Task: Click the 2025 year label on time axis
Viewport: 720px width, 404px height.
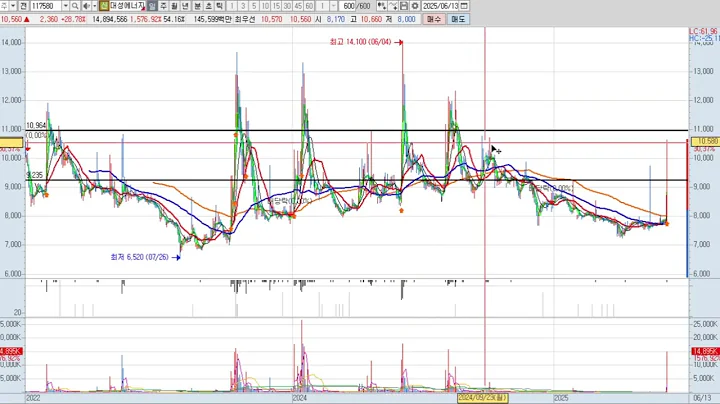Action: [x=561, y=398]
